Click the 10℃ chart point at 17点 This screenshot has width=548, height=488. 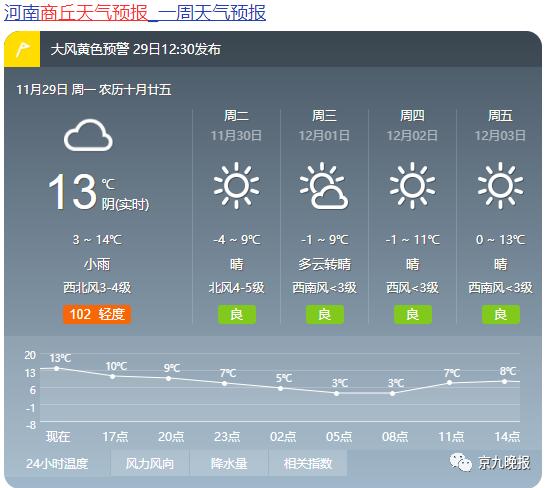click(x=113, y=376)
